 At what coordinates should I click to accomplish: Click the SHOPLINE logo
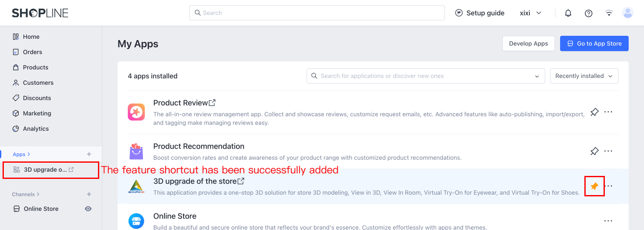click(x=40, y=13)
